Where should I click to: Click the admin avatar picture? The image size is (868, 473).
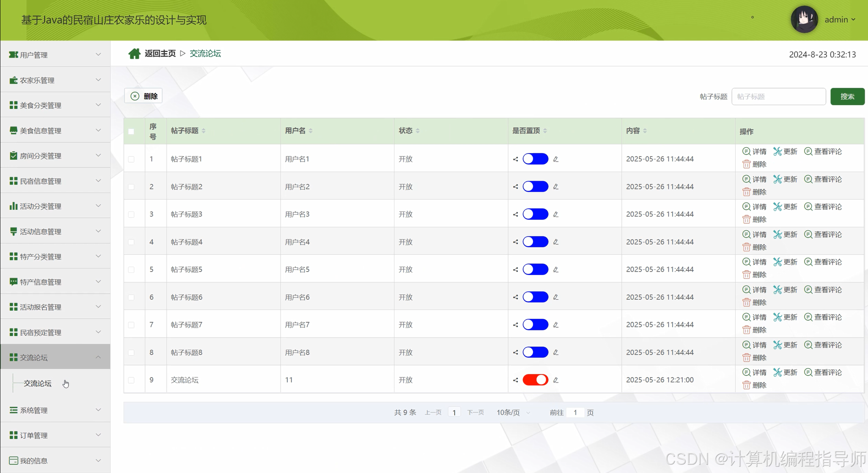pyautogui.click(x=804, y=19)
